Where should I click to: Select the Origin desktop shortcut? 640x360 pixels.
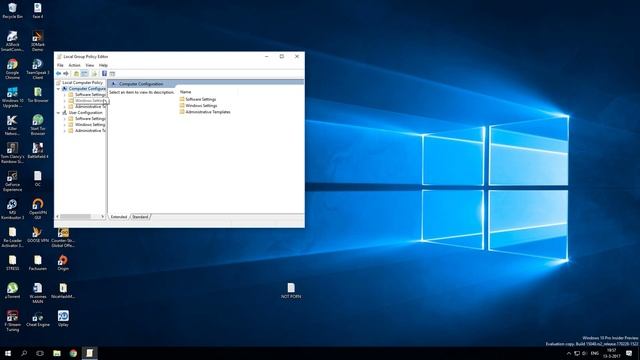pos(63,262)
